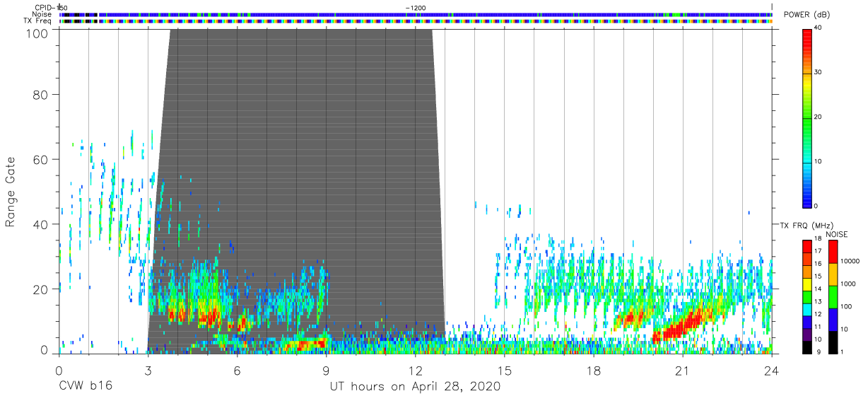This screenshot has width=868, height=401.
Task: Click the "TX Freq" row label at top
Action: [x=38, y=21]
